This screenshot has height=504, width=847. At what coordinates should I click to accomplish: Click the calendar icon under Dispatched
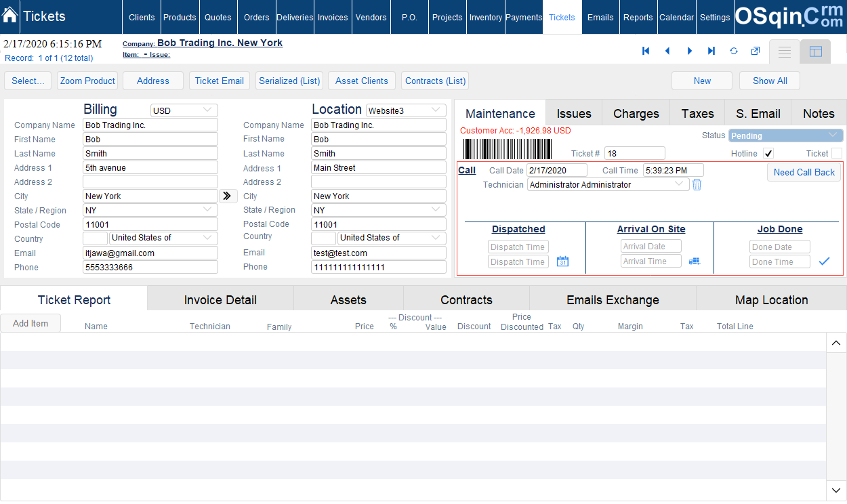(x=562, y=261)
